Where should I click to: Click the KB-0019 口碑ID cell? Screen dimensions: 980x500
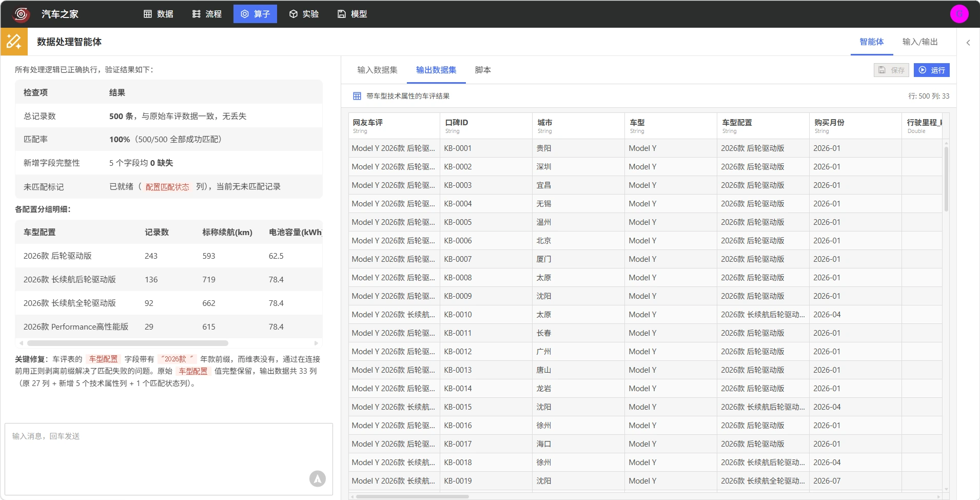[486, 481]
